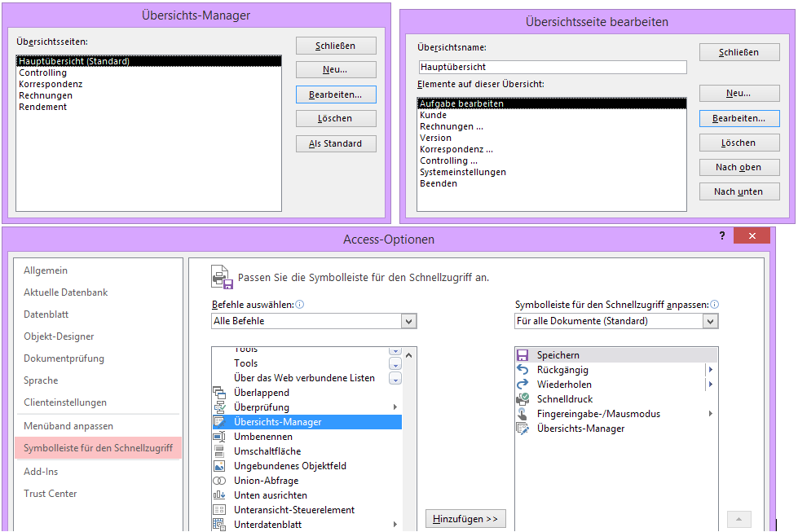Click into the Übersichtsname text field

[x=552, y=67]
